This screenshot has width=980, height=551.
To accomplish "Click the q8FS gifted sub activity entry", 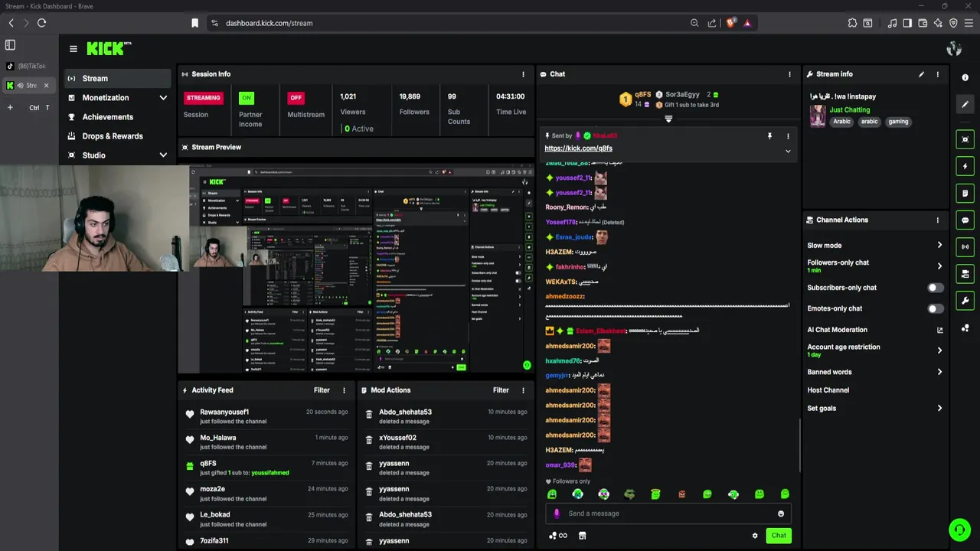I will 266,468.
